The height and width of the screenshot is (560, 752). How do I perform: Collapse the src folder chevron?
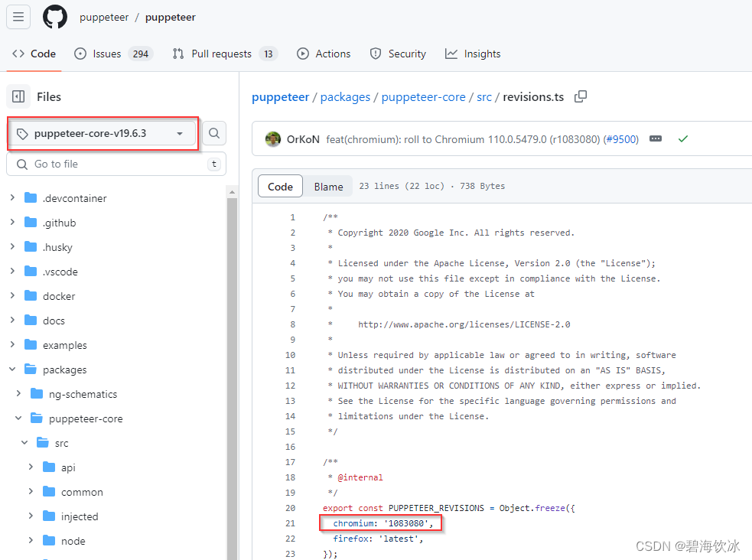(24, 442)
